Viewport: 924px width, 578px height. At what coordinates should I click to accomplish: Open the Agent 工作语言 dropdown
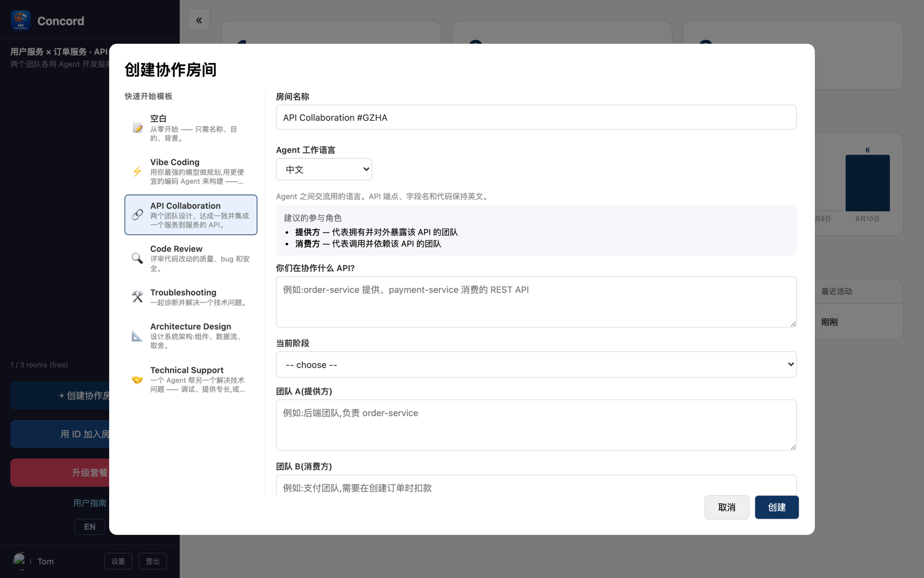coord(324,169)
